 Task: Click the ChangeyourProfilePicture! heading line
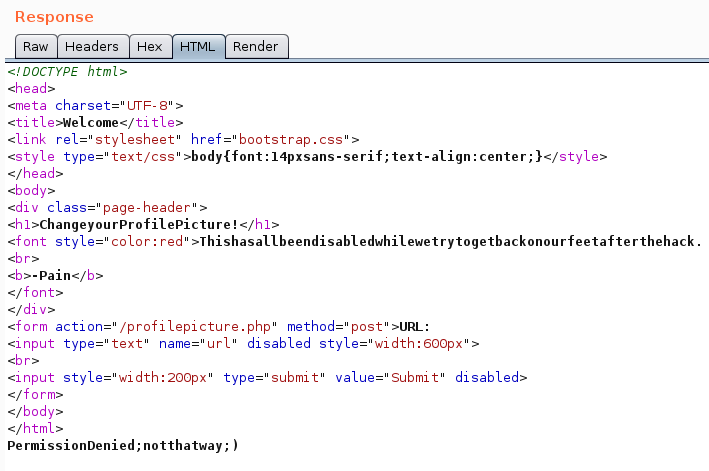[x=143, y=225]
